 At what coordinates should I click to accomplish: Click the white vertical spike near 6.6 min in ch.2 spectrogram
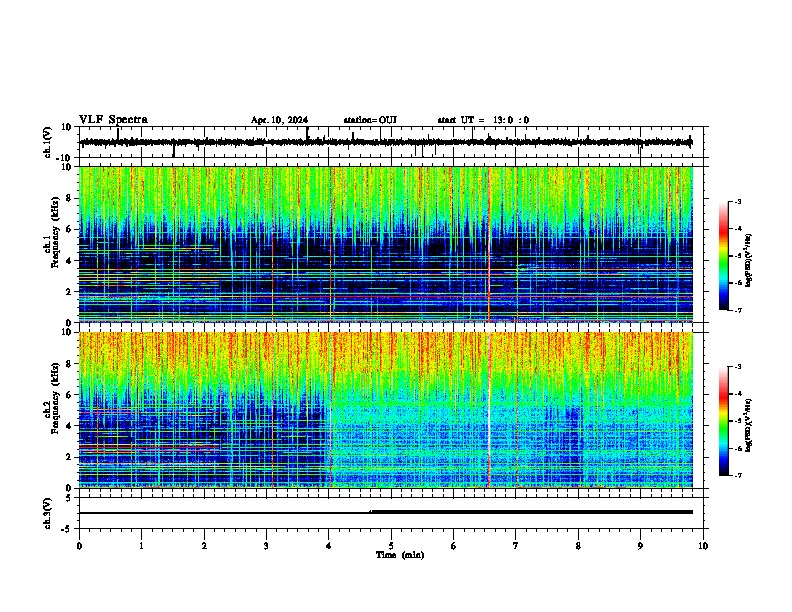tap(489, 410)
